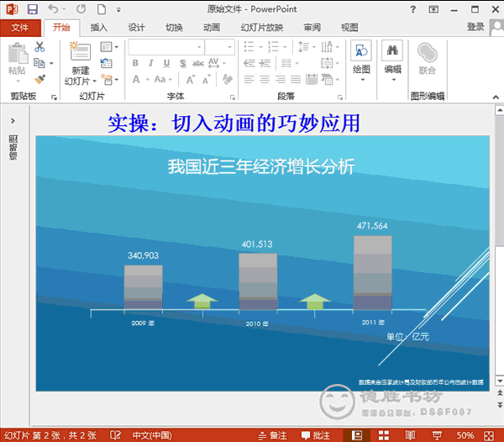
Task: Increase list indent level
Action: coord(265,63)
